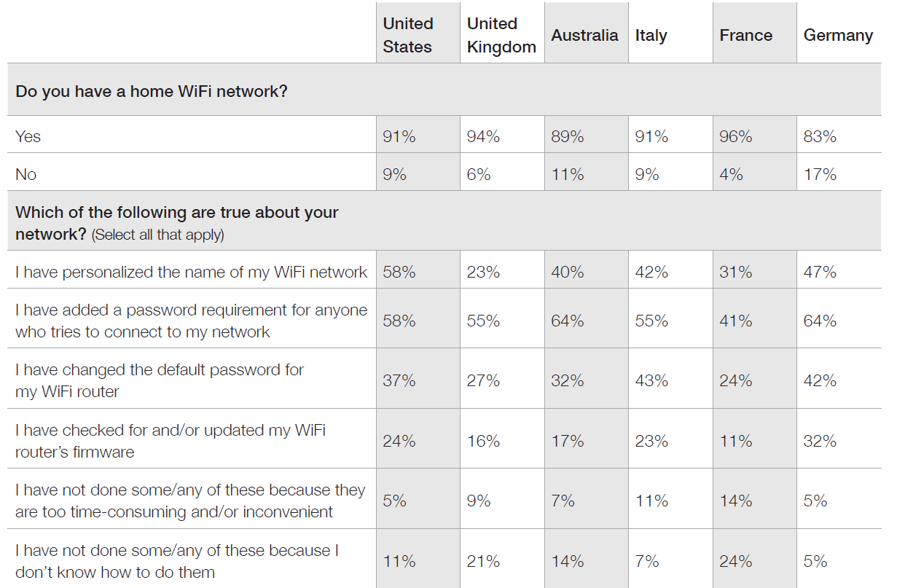Select the 'too time-consuming and/or inconvenient' row label
The image size is (905, 588).
tap(190, 501)
